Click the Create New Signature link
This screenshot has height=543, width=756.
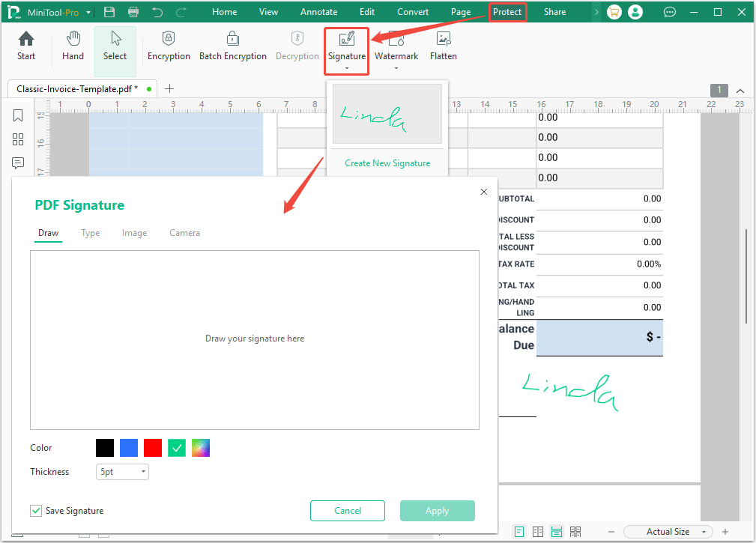click(x=387, y=163)
